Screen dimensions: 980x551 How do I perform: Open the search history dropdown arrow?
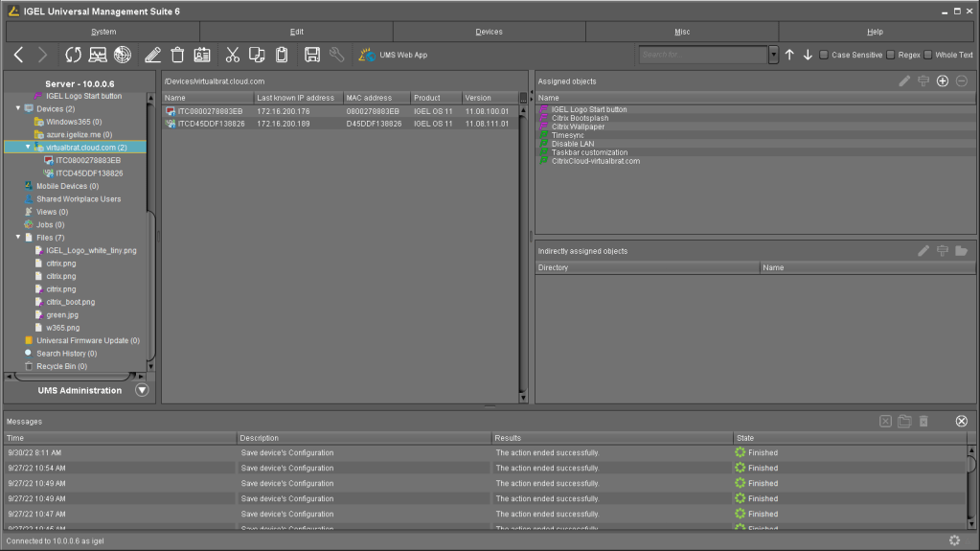(x=773, y=55)
